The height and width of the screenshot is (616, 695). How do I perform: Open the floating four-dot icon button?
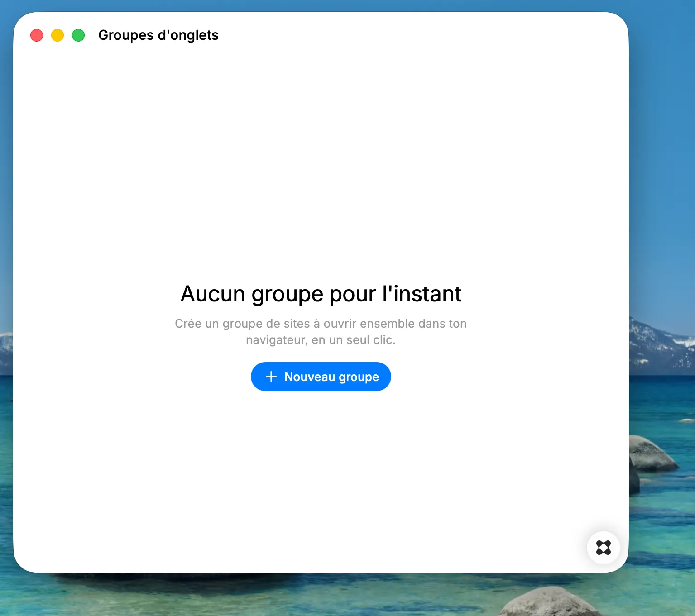[x=603, y=548]
